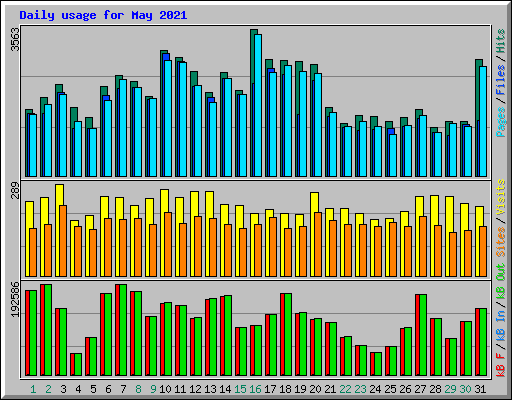Click the green kB bar for day 7
The width and height of the screenshot is (512, 400).
pyautogui.click(x=123, y=330)
